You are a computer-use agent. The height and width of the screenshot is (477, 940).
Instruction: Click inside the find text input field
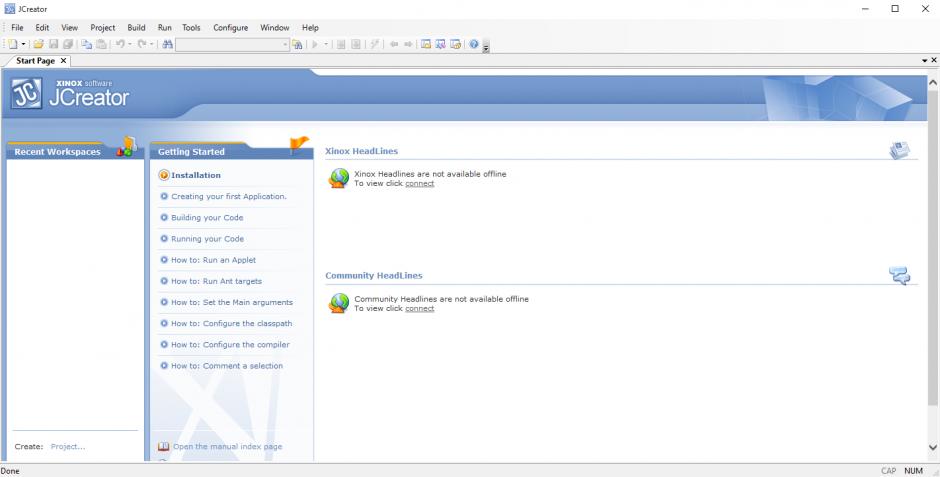click(x=227, y=44)
